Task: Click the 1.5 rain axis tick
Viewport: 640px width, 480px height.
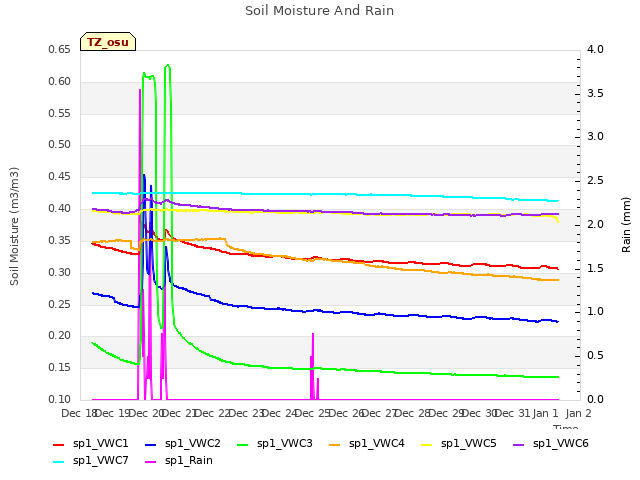Action: 595,268
